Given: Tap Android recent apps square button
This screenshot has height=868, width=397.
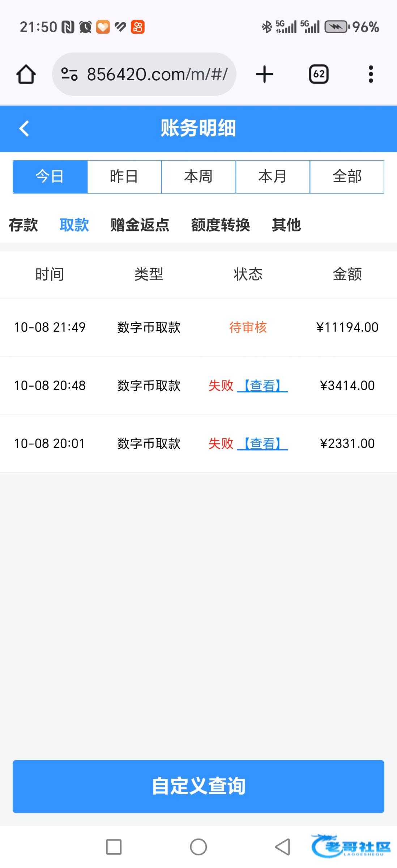Looking at the screenshot, I should pyautogui.click(x=114, y=847).
